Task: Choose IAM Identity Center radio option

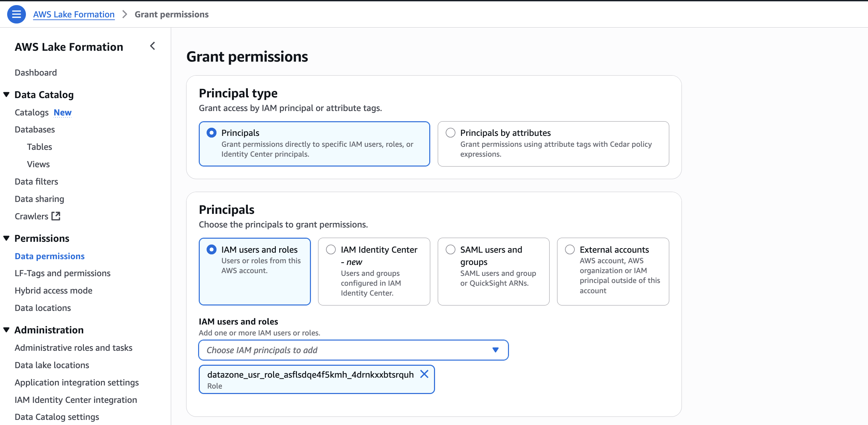Action: 331,250
